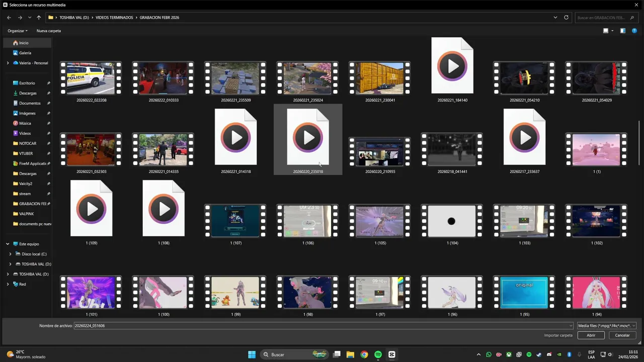Open the file name history dropdown
This screenshot has width=644, height=362.
tap(571, 326)
